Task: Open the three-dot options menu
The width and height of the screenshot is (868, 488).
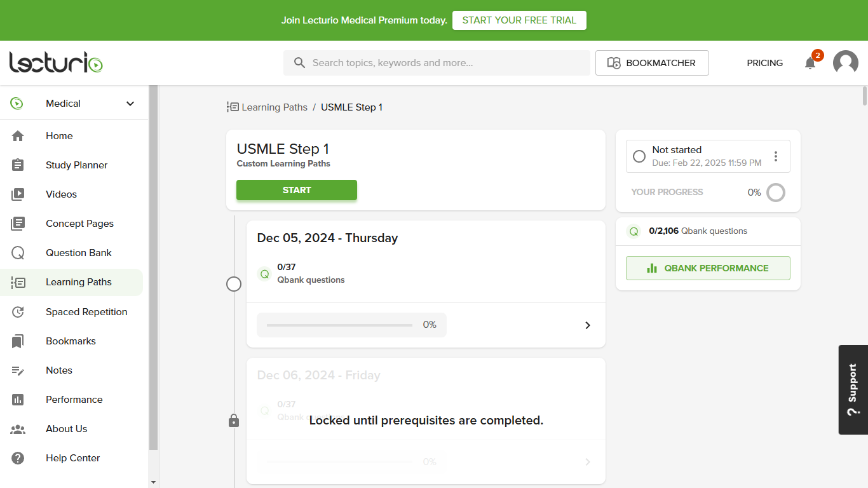Action: 776,156
